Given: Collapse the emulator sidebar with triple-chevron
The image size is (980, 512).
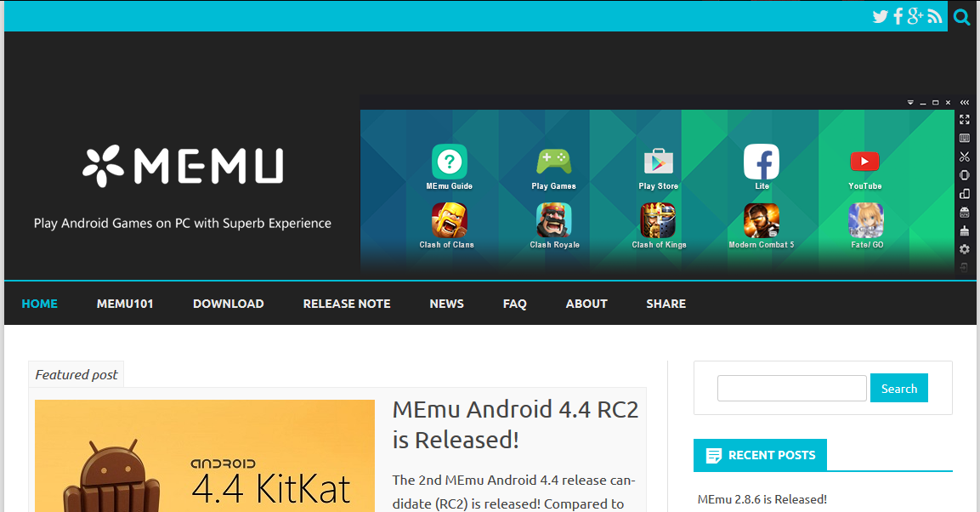Looking at the screenshot, I should pos(965,103).
